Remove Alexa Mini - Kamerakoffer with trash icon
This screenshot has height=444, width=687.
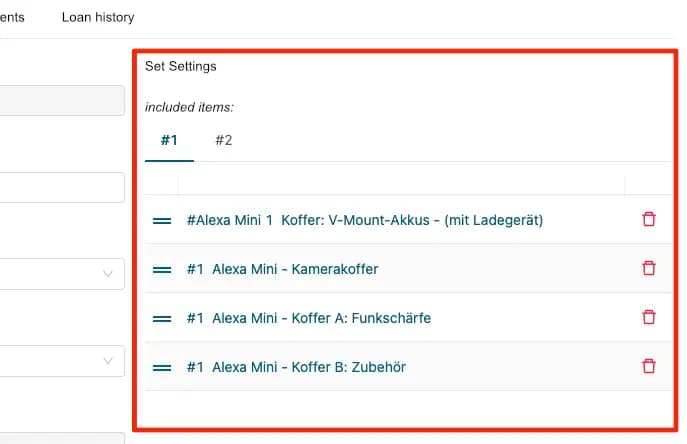(x=649, y=268)
